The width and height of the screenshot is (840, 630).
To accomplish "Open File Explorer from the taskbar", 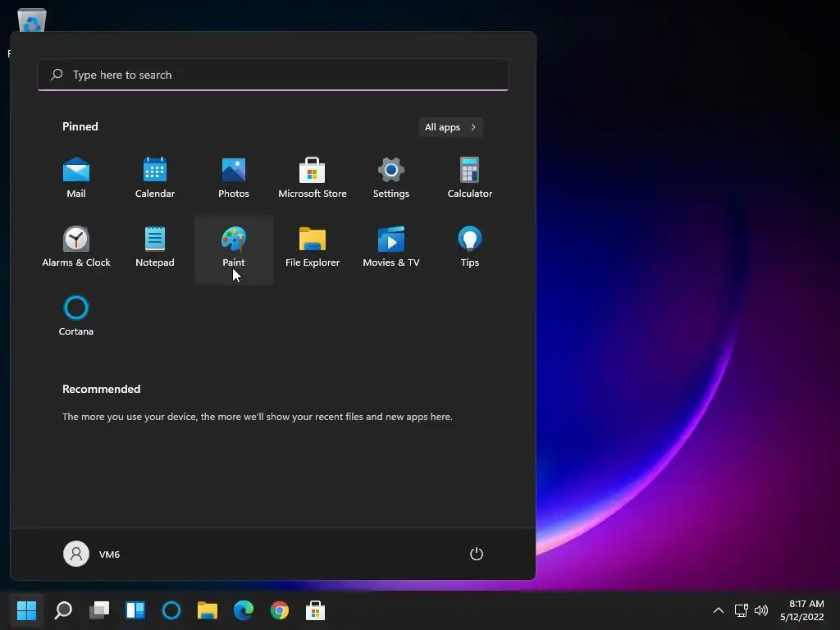I will [x=208, y=610].
